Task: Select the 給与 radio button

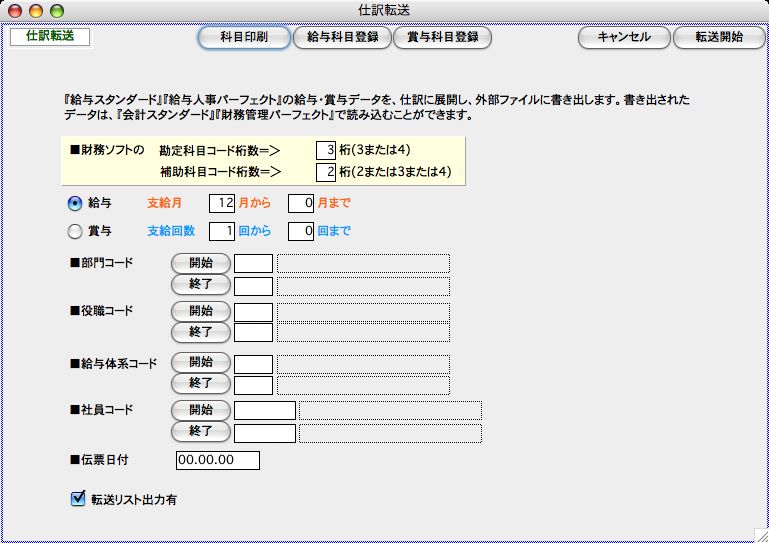Action: (x=74, y=203)
